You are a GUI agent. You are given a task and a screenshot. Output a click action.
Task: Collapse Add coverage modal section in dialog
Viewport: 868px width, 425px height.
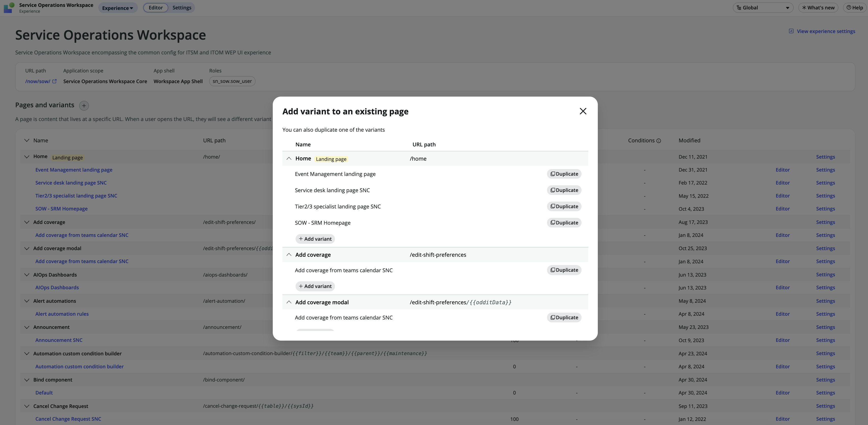(289, 302)
